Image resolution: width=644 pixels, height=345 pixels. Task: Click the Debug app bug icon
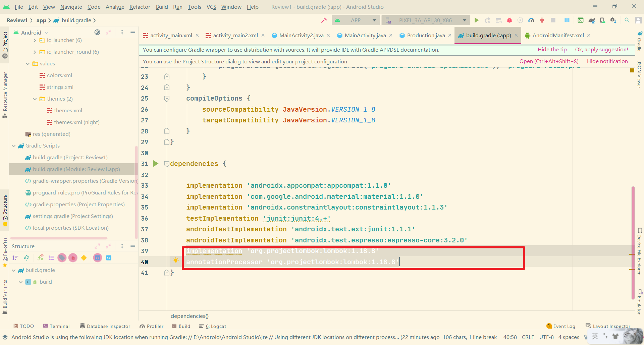tap(509, 20)
